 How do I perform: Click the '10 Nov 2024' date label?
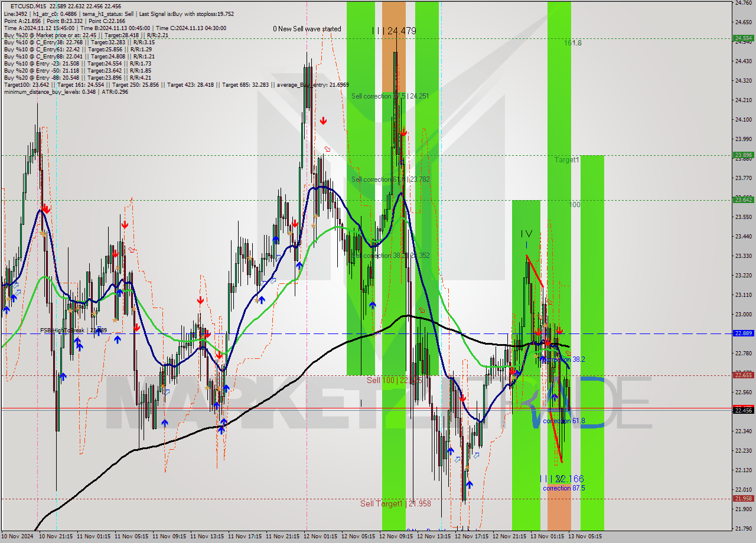[17, 537]
